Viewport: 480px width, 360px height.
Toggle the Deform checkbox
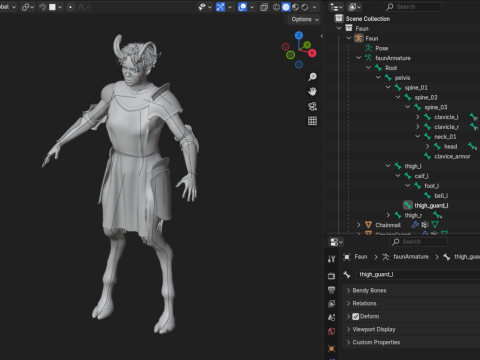click(x=356, y=316)
